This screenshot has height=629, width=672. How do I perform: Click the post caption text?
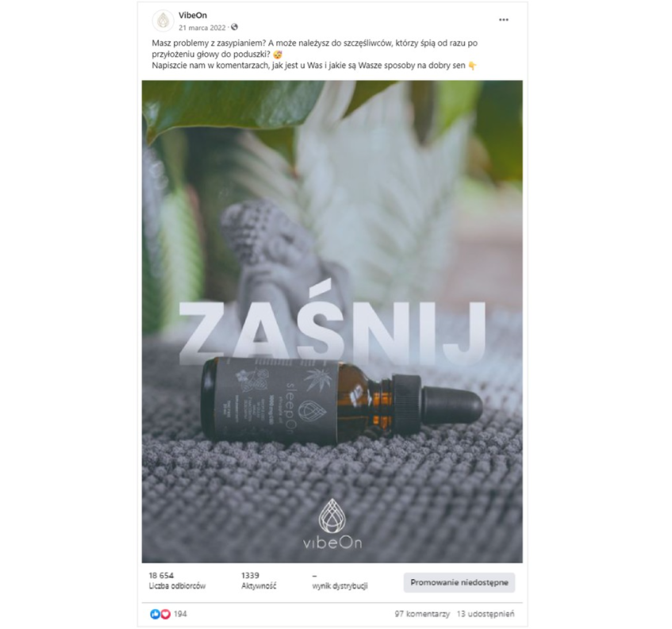click(314, 55)
